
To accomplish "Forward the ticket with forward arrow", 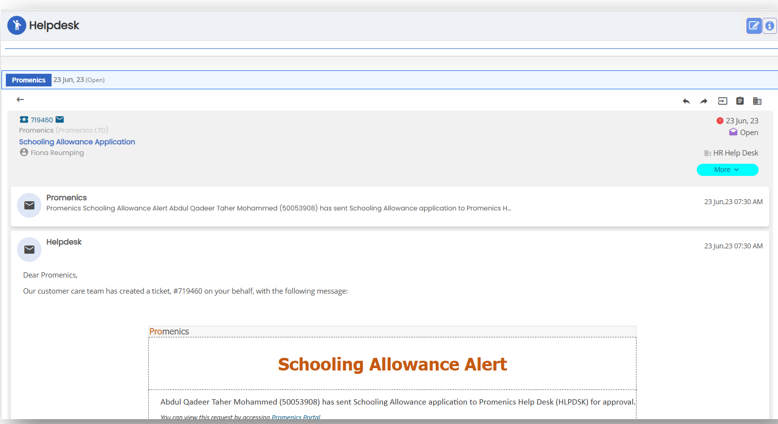I will [704, 101].
